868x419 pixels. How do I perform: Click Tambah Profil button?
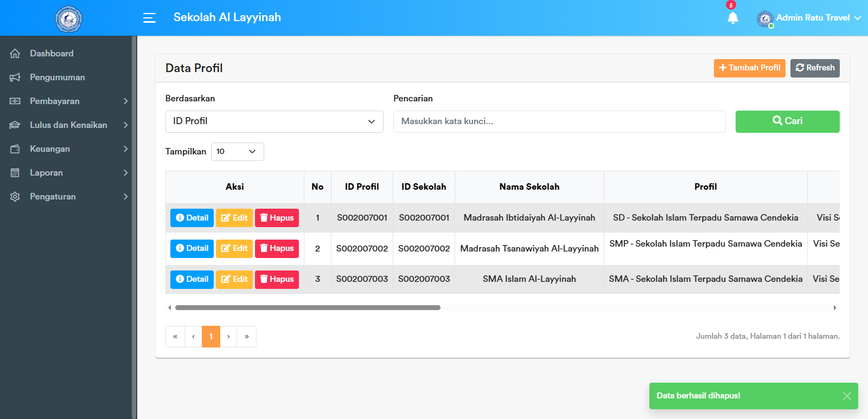coord(749,68)
